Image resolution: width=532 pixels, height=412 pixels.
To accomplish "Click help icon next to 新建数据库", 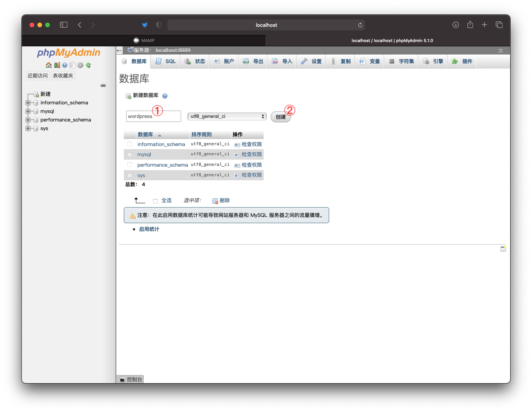I will (165, 96).
